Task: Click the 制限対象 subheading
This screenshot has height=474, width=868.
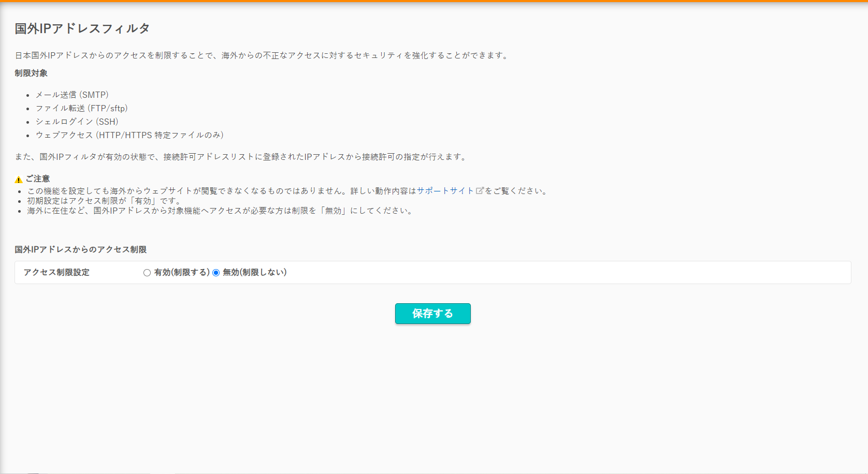Action: coord(31,73)
